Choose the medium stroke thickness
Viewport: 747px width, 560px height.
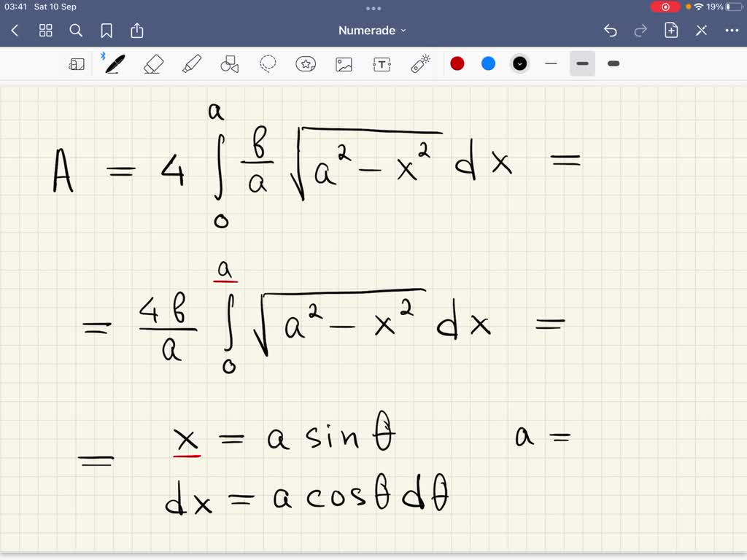click(582, 63)
